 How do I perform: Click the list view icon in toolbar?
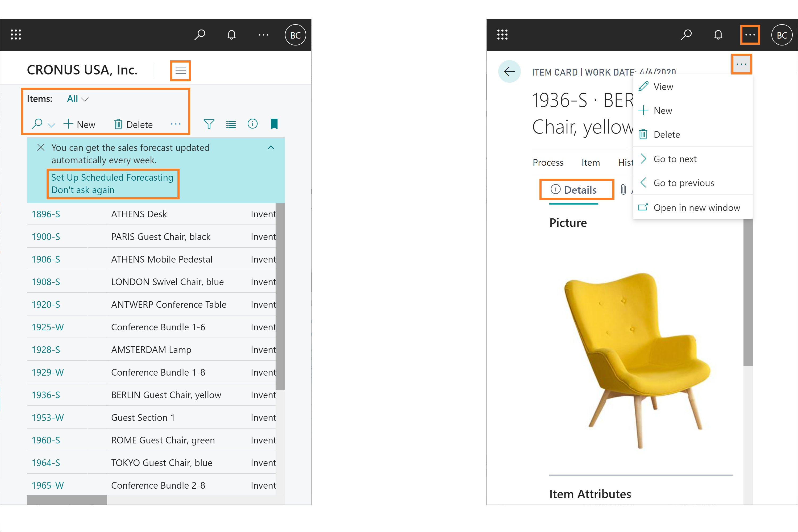point(231,124)
